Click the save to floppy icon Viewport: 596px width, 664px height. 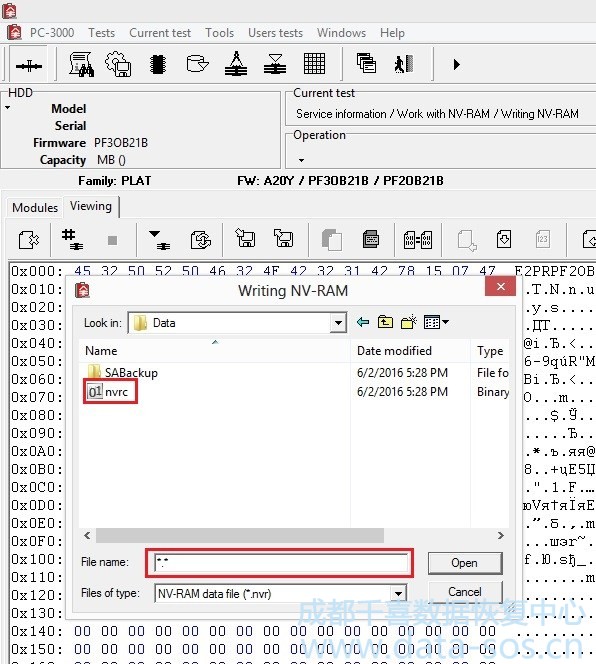point(283,238)
